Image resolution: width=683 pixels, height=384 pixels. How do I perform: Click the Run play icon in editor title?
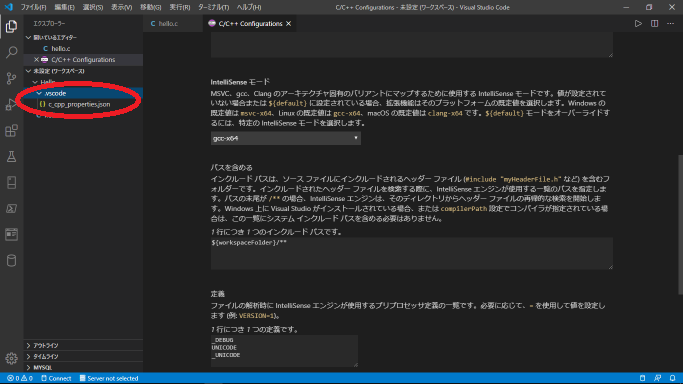[x=638, y=24]
